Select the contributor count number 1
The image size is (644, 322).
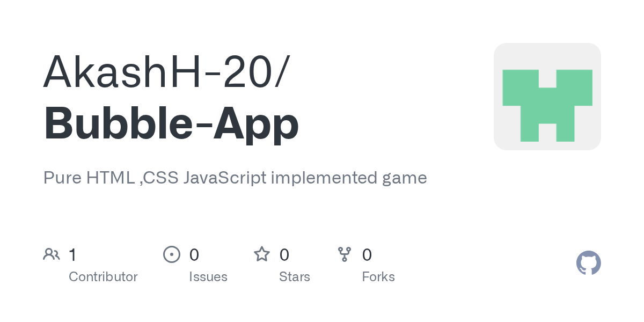pyautogui.click(x=72, y=254)
